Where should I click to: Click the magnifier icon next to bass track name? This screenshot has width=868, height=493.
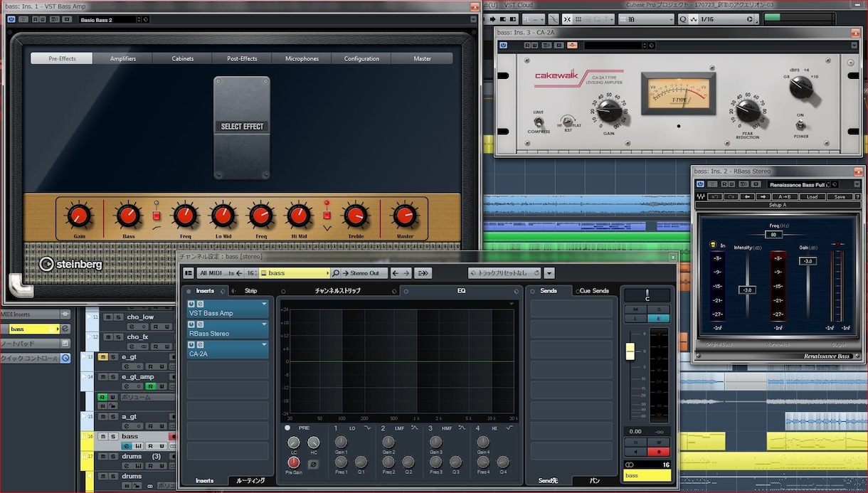pos(335,273)
